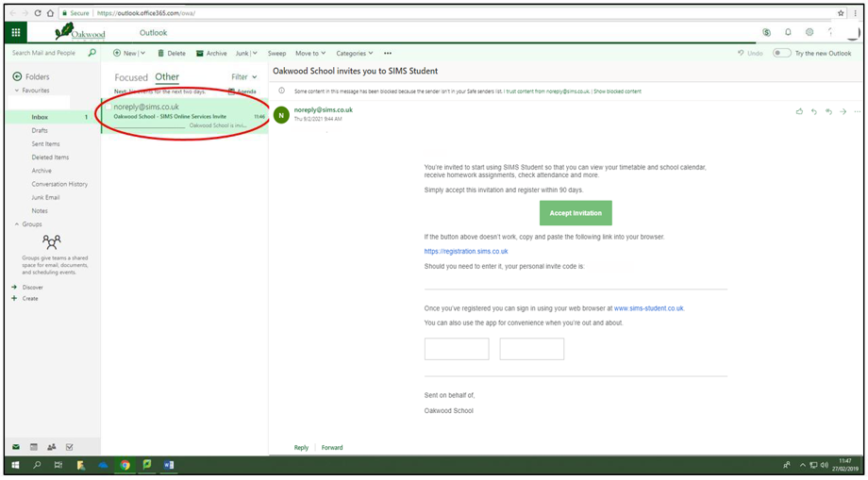The image size is (868, 480).
Task: Reply all using the double arrow icon
Action: point(828,111)
